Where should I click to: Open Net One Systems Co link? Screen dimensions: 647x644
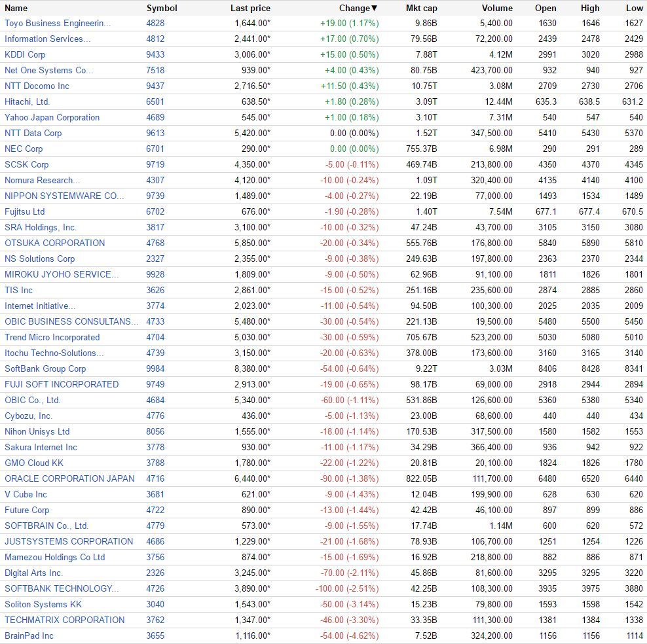point(48,70)
